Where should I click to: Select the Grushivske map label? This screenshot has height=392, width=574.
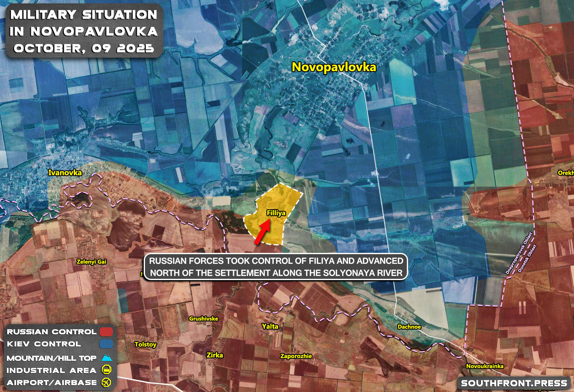[x=204, y=319]
